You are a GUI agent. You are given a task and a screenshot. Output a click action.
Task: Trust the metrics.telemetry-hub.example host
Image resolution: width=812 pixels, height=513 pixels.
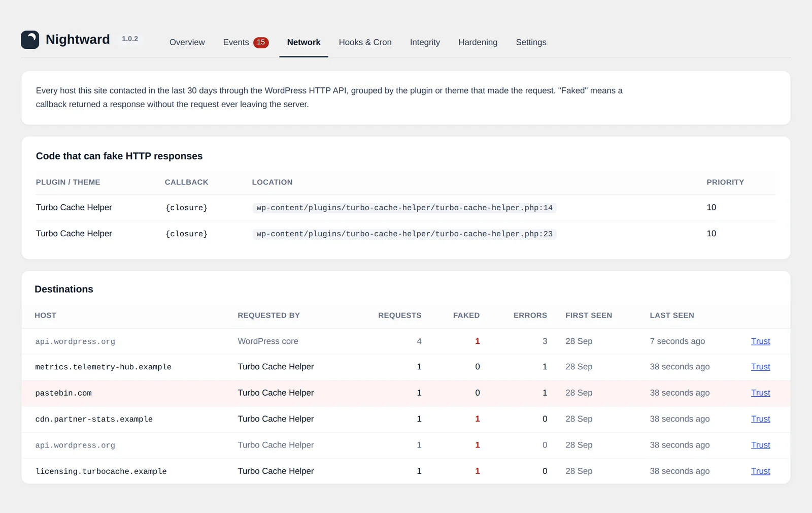[x=760, y=367]
